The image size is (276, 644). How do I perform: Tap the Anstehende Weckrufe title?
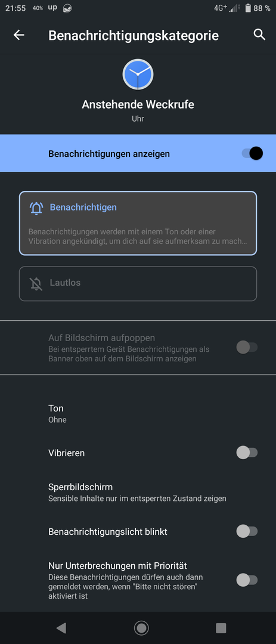pos(138,104)
